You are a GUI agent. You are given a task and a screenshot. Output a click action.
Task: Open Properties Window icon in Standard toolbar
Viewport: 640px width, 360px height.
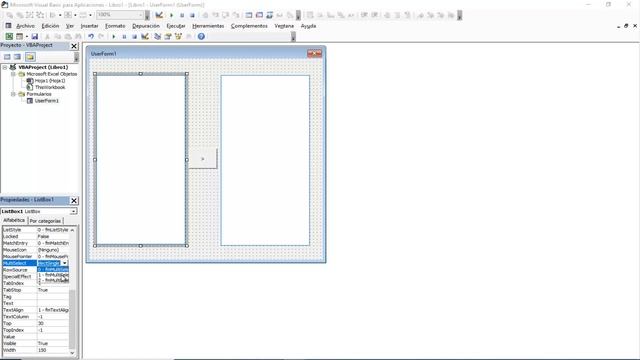pos(168,36)
